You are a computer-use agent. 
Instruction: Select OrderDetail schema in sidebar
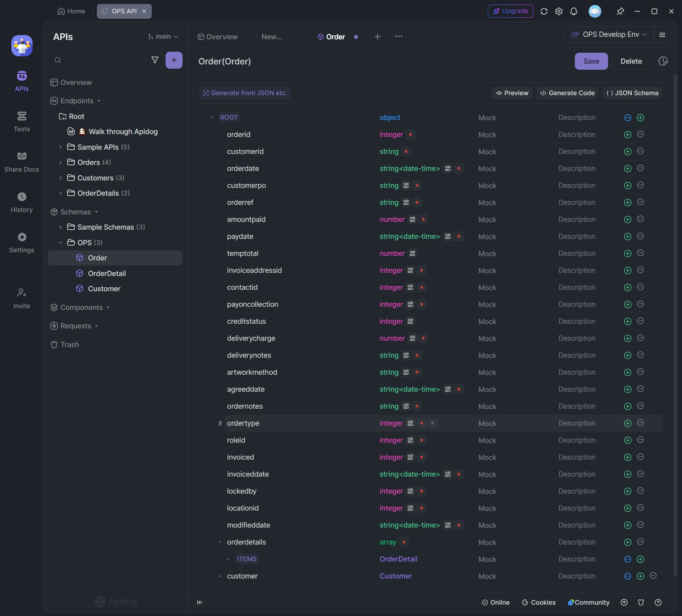106,273
